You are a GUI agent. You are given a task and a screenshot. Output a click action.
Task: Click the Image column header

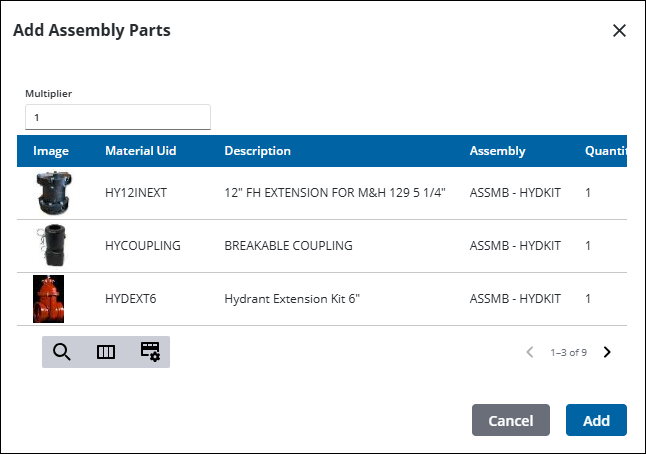click(51, 151)
